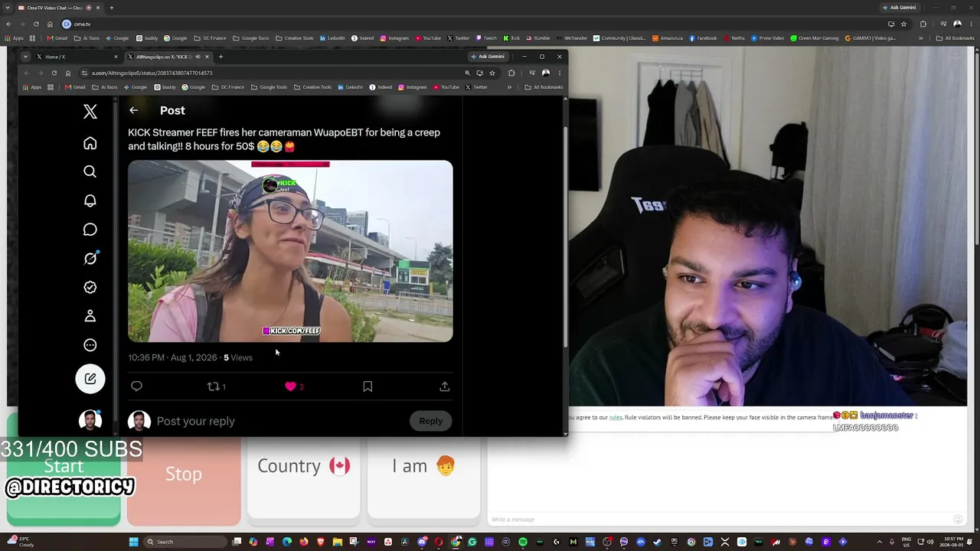Open Extensions puzzle icon in X window
Viewport: 980px width, 551px height.
point(511,73)
